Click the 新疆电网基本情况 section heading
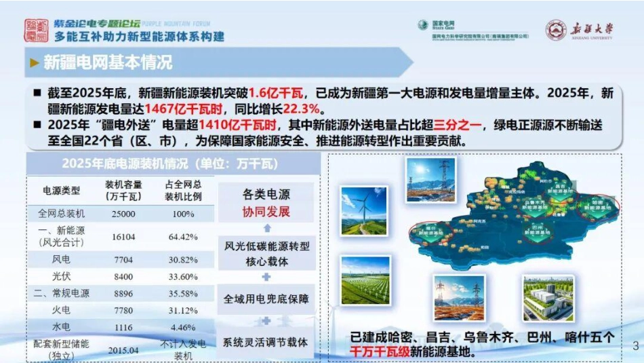644x363 pixels. (108, 62)
